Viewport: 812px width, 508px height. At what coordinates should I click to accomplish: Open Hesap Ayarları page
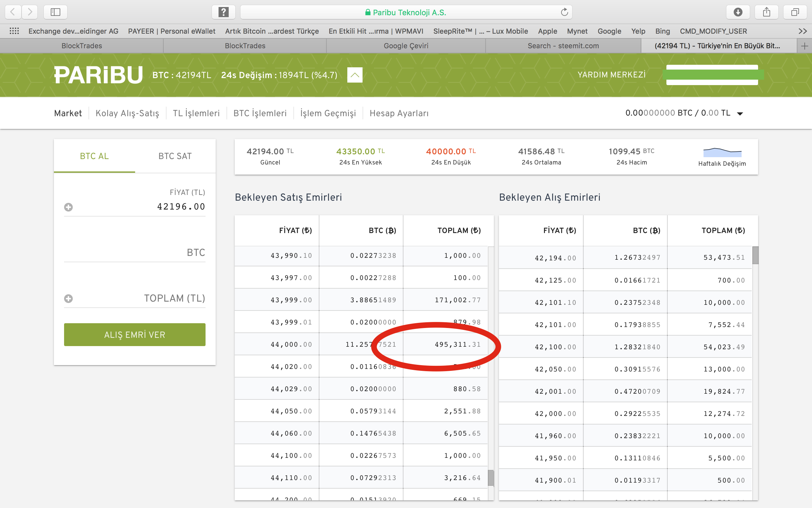coord(399,113)
